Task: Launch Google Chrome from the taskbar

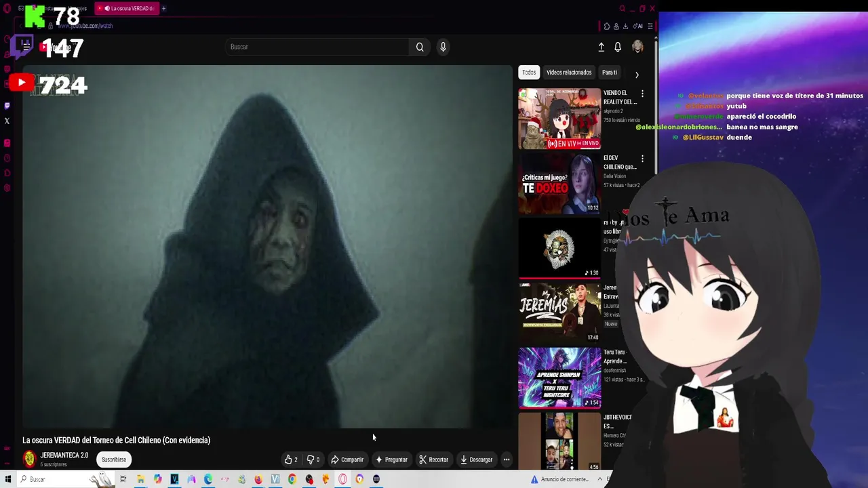Action: pyautogui.click(x=292, y=479)
